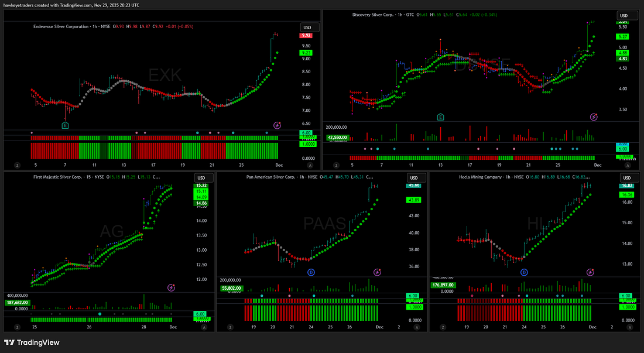Viewport: 644px width, 353px height.
Task: Click the lightning news icon on EXK chart
Action: 278,125
